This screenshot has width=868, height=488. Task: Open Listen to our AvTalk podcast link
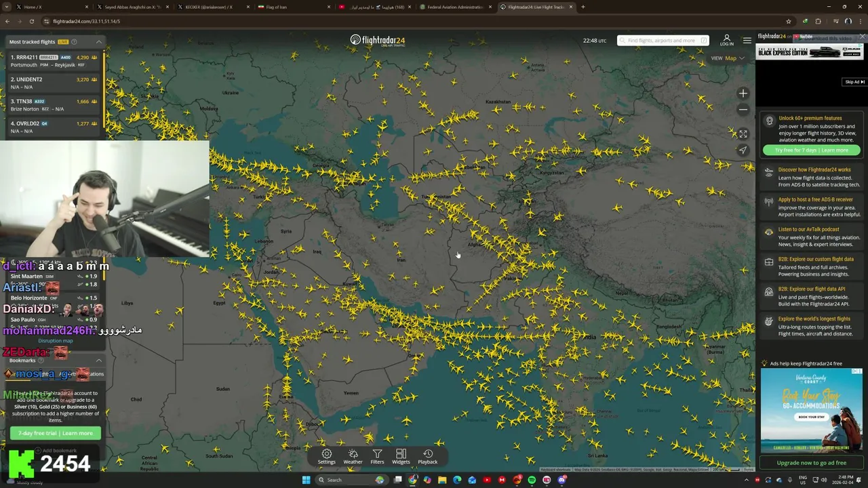pyautogui.click(x=809, y=229)
